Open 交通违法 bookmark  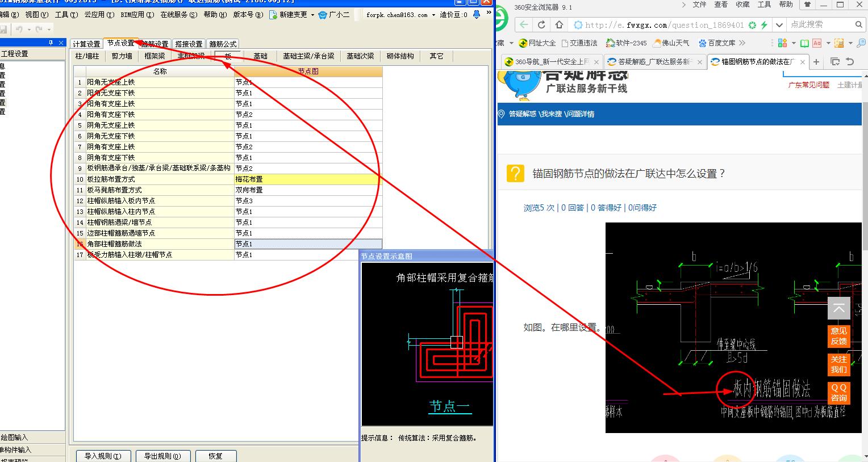(x=579, y=43)
